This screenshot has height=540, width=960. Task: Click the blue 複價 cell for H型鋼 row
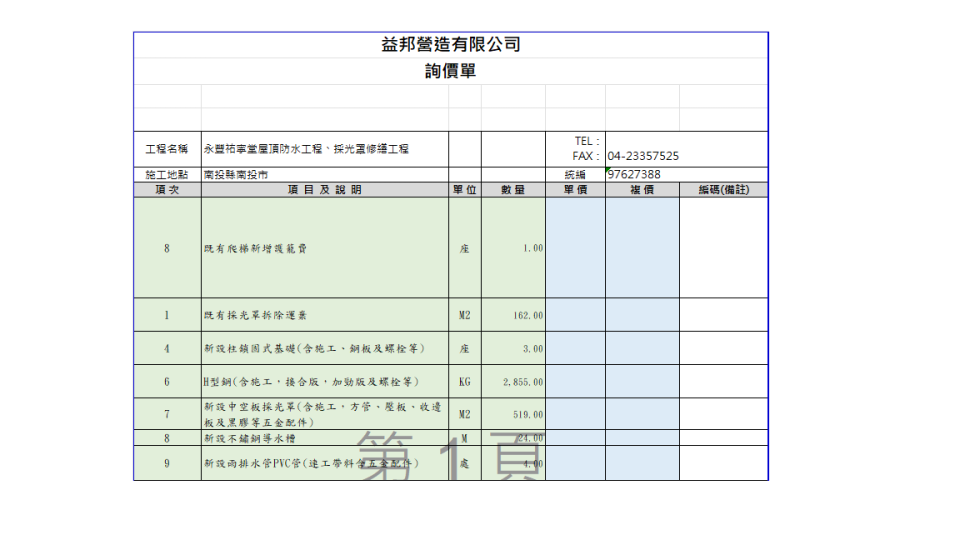coord(642,381)
